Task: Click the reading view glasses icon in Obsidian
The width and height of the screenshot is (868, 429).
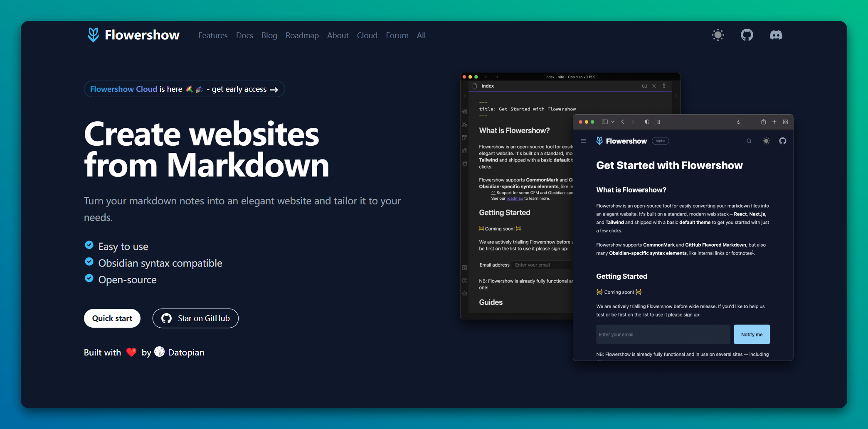Action: (644, 86)
